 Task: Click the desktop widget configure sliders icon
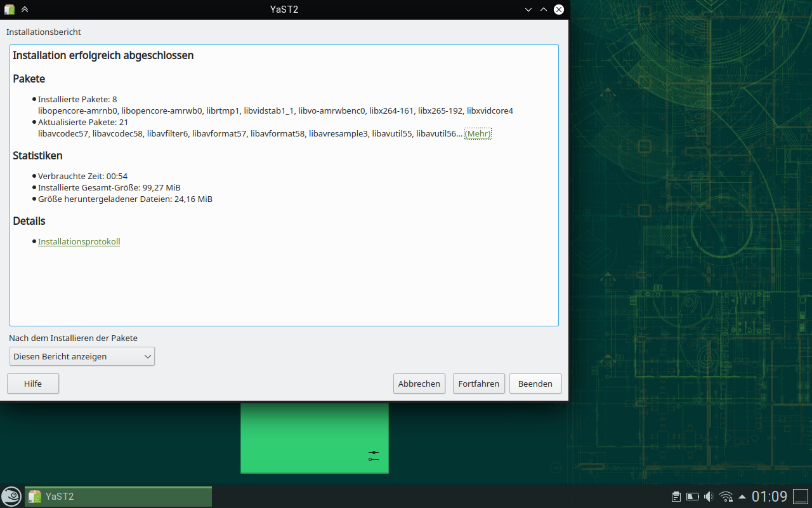pyautogui.click(x=374, y=455)
